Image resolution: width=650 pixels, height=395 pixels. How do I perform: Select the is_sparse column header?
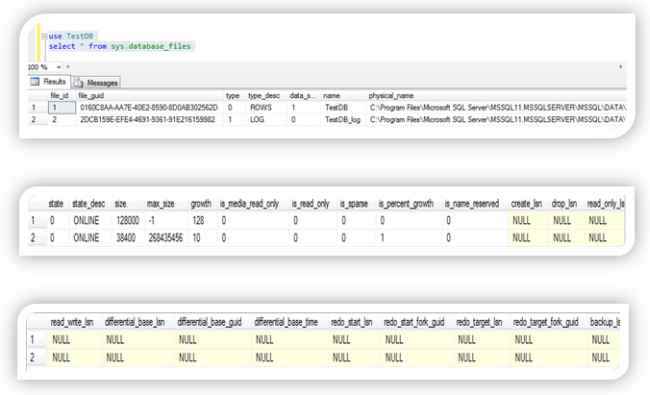pos(354,204)
